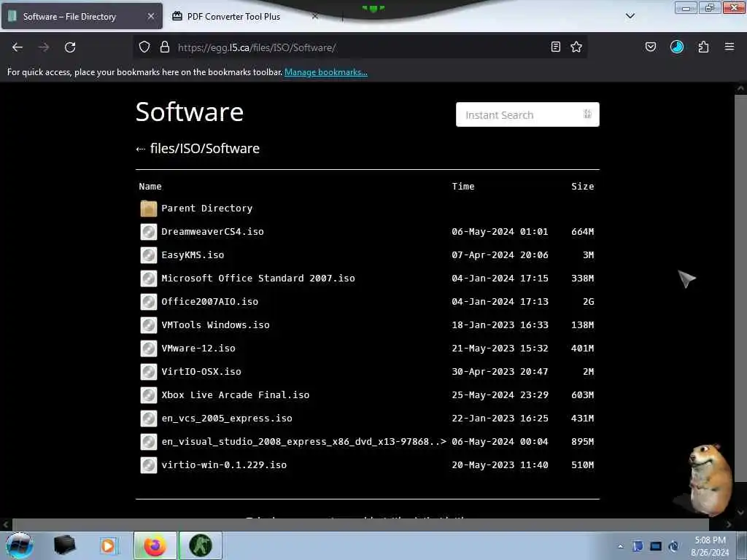This screenshot has height=560, width=747.
Task: Click disc icon for Xbox Live Arcade Final.iso
Action: (x=149, y=395)
